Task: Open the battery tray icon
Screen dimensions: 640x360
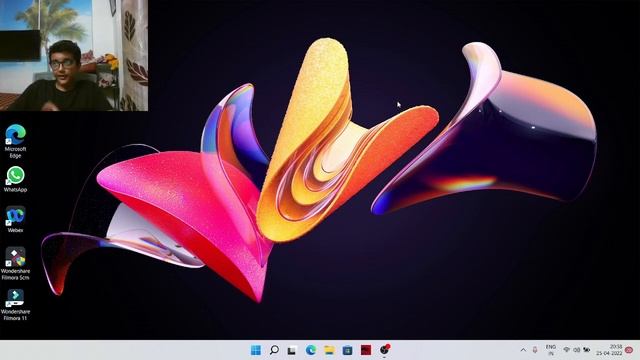Action: [x=587, y=350]
